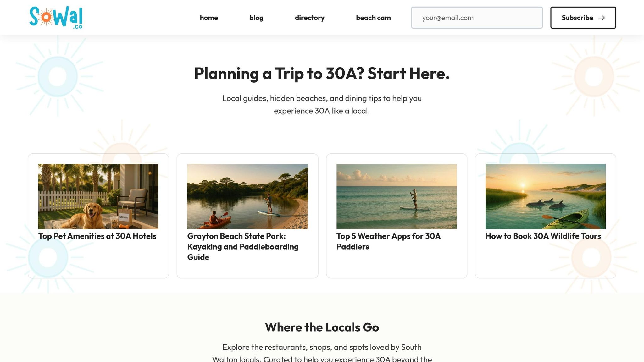Click the 'Where the Locals Go' heading

[x=322, y=327]
